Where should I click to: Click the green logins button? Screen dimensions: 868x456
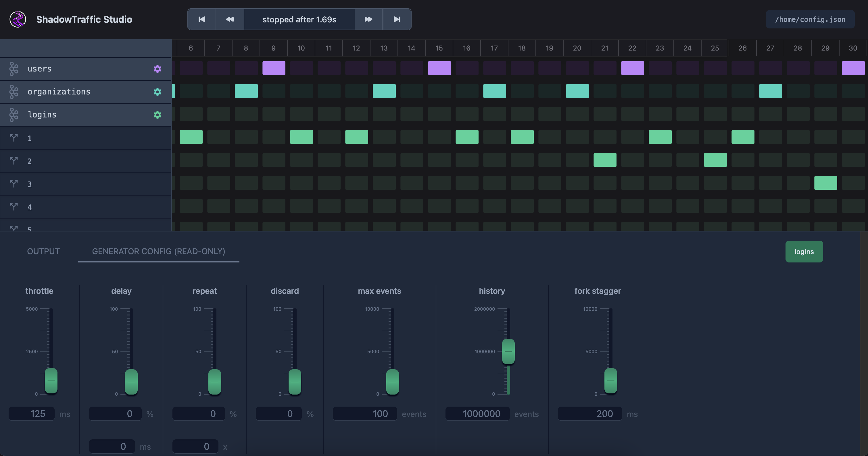tap(804, 251)
